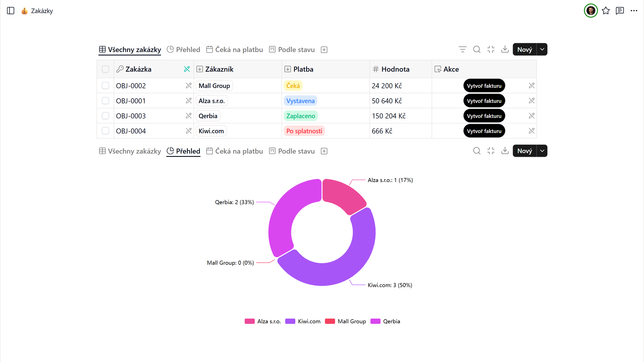Check the OBJ-0003 row checkbox
Viewport: 644px width, 362px height.
pyautogui.click(x=105, y=116)
